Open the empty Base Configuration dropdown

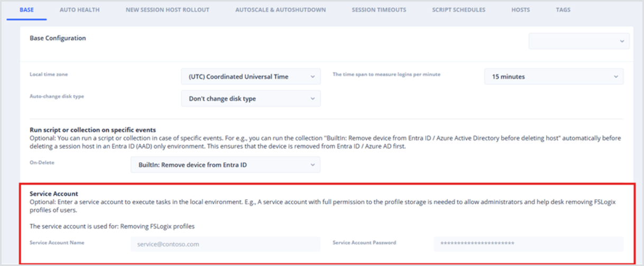[579, 41]
